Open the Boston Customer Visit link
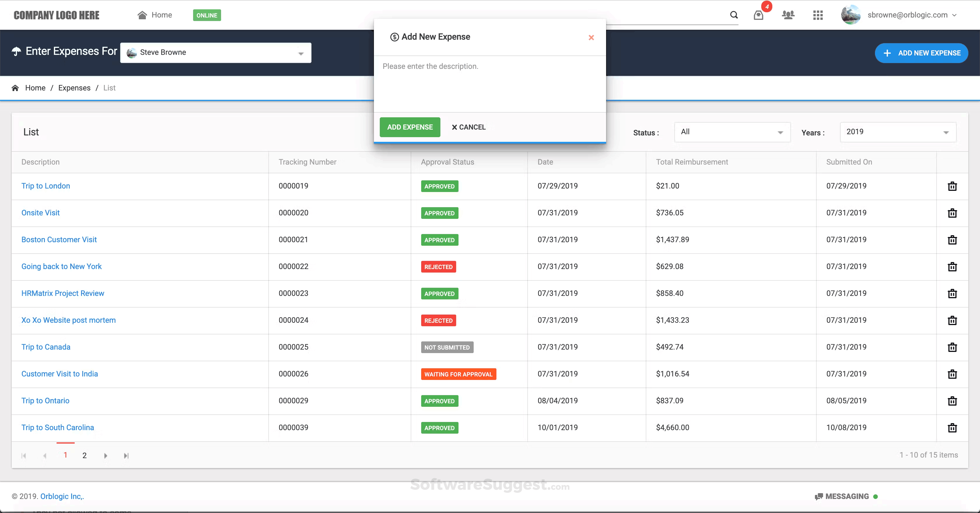 59,240
